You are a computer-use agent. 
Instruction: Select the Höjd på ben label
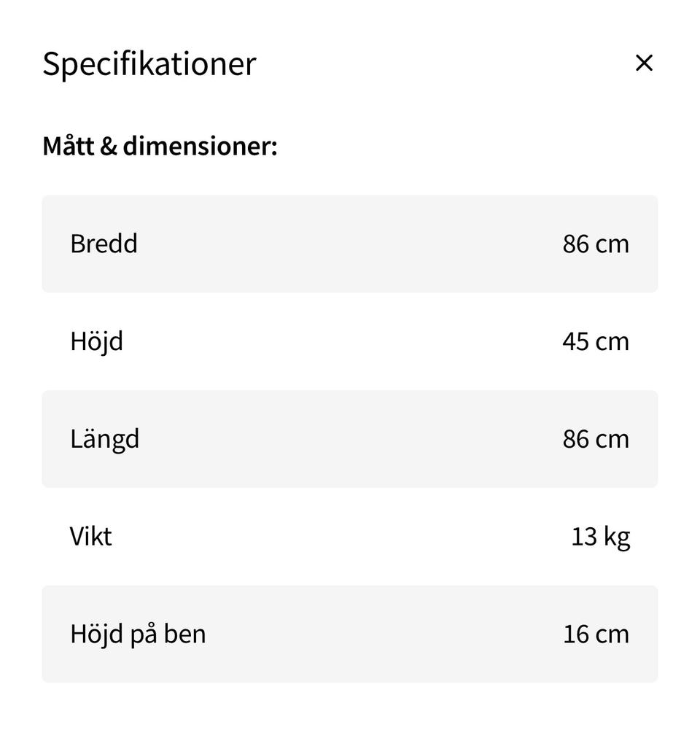138,634
